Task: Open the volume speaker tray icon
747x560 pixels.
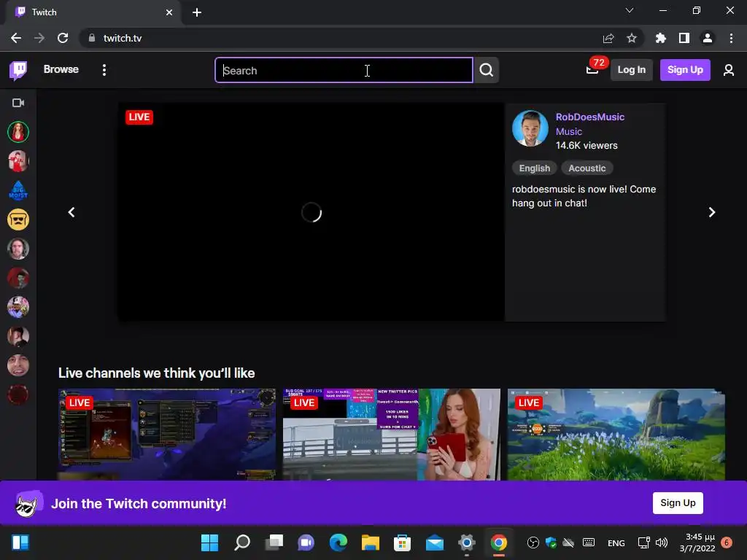Action: click(x=661, y=542)
